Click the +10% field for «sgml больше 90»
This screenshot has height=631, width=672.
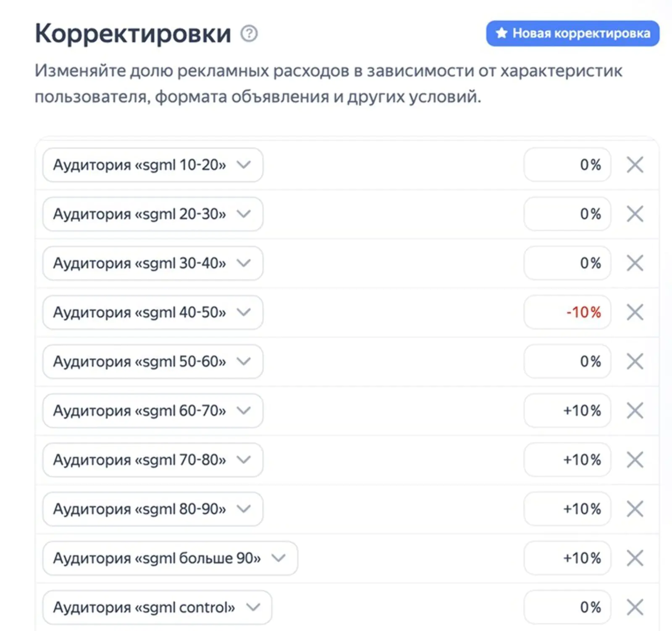click(567, 558)
